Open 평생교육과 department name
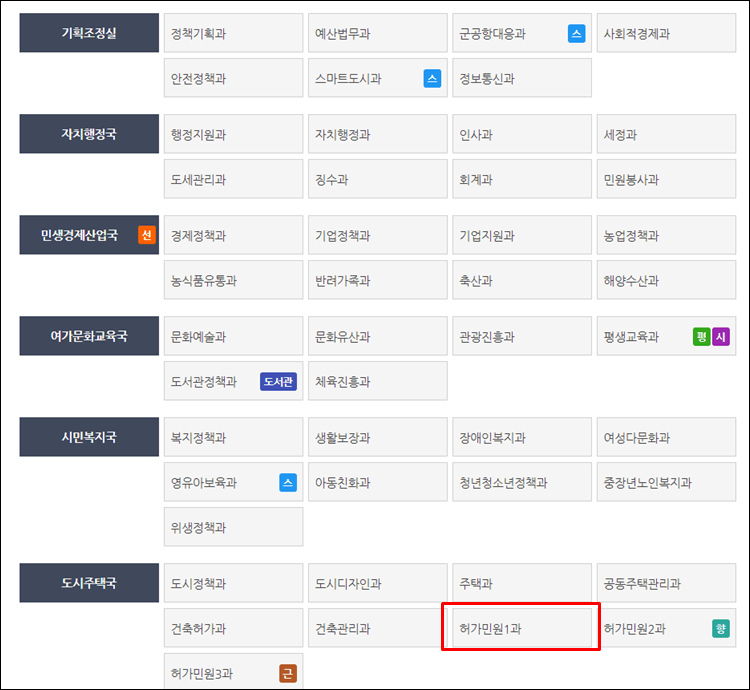 [631, 337]
